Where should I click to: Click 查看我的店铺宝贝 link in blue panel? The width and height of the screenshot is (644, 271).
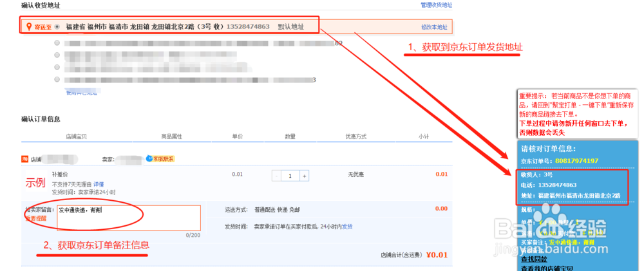coord(546,268)
